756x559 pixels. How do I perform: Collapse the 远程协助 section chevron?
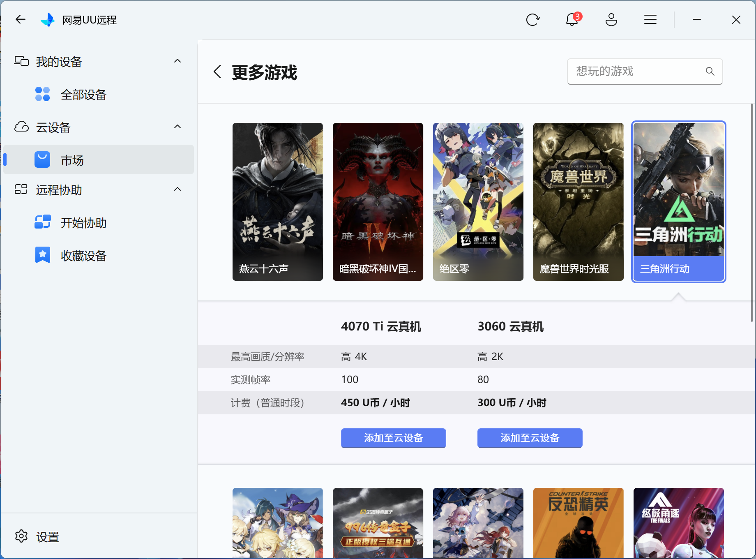click(x=177, y=189)
